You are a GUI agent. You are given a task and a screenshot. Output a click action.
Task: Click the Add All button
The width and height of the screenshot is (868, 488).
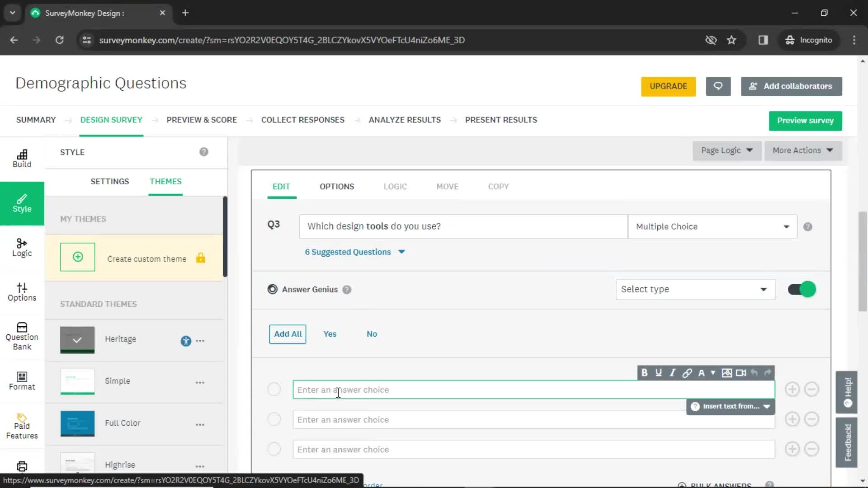coord(288,334)
